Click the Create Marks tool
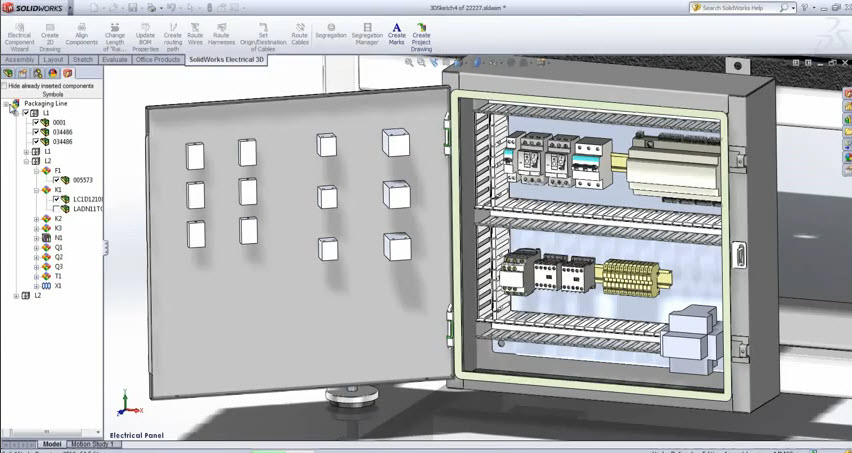The width and height of the screenshot is (852, 453). click(x=396, y=36)
